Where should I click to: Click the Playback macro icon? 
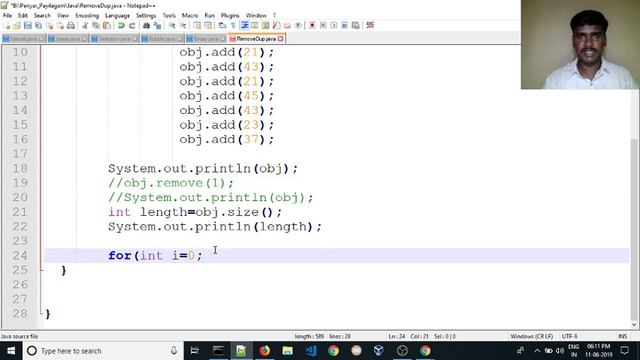click(x=333, y=25)
